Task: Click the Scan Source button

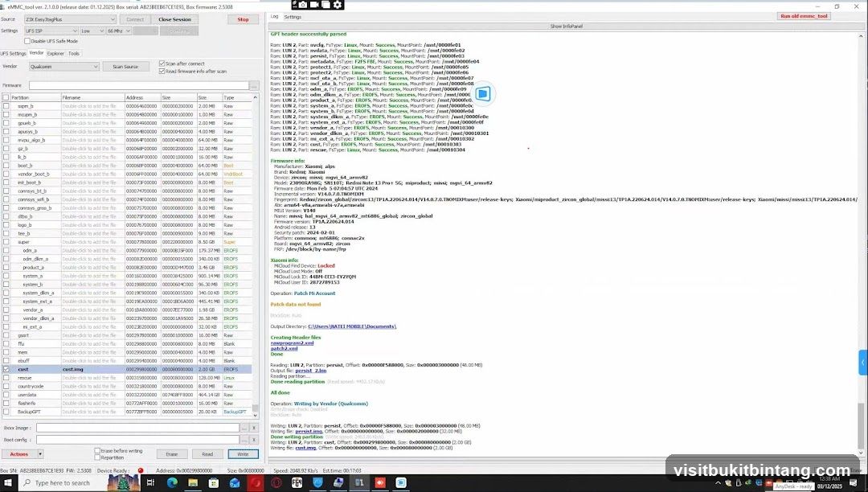Action: [x=125, y=67]
